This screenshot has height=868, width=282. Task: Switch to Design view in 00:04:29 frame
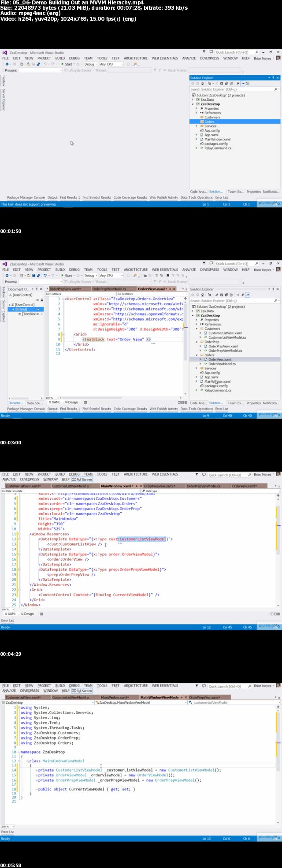[27, 614]
